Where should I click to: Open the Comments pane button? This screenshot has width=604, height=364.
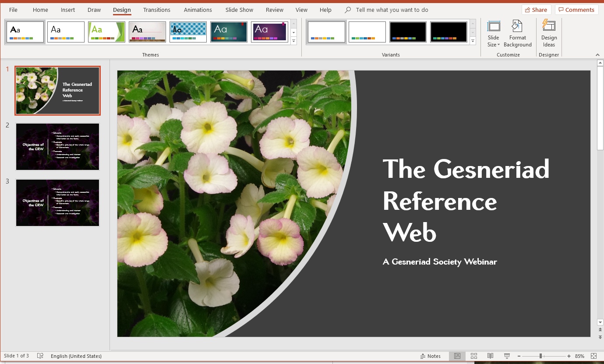(576, 10)
